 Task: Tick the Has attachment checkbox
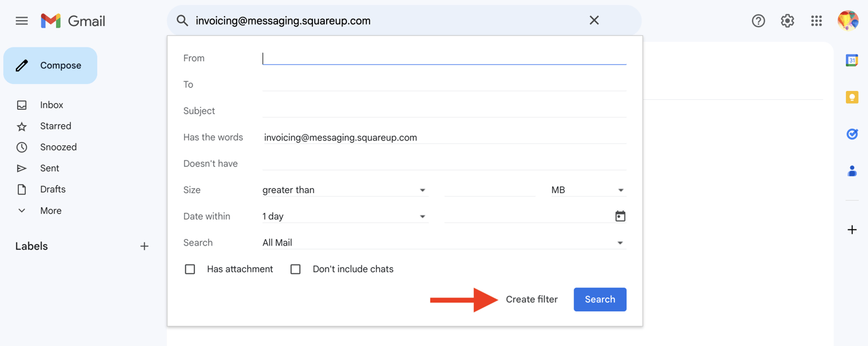tap(190, 269)
